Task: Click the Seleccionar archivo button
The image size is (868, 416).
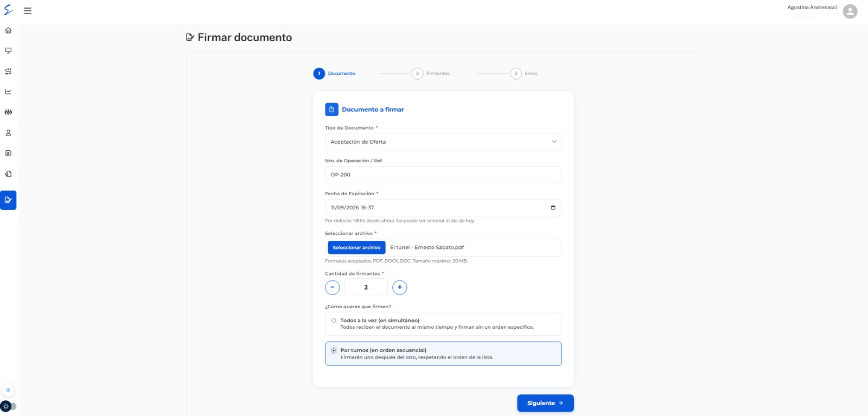Action: [356, 247]
